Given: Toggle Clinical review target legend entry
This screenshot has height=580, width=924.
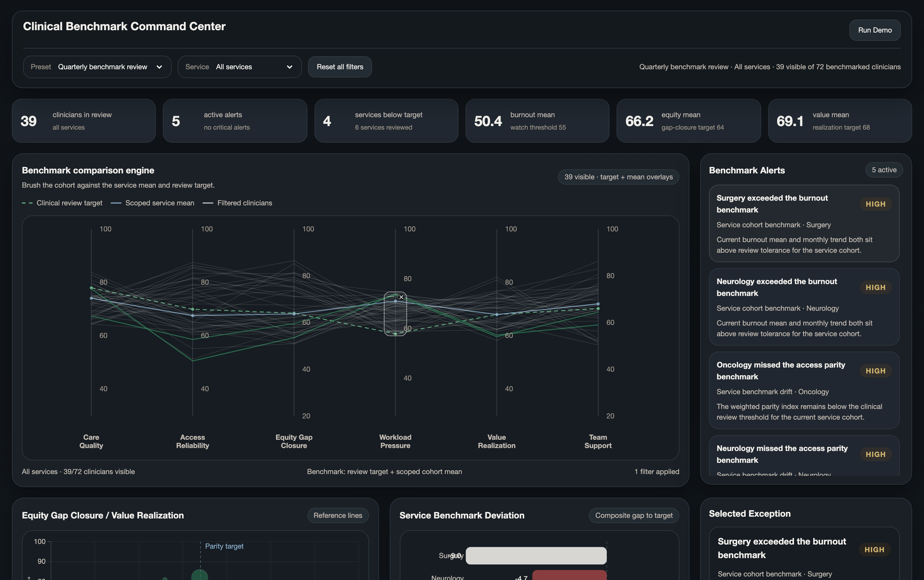Looking at the screenshot, I should point(62,203).
